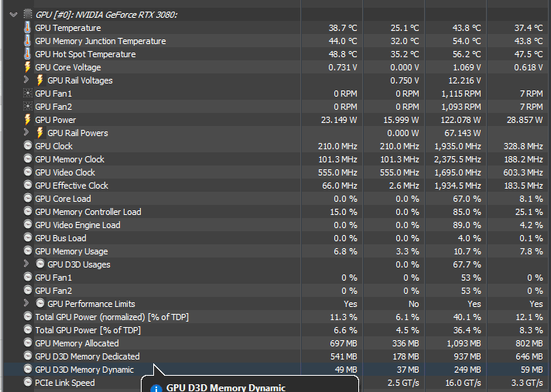Click gauge icon beside GPU Bus Load

(x=28, y=237)
